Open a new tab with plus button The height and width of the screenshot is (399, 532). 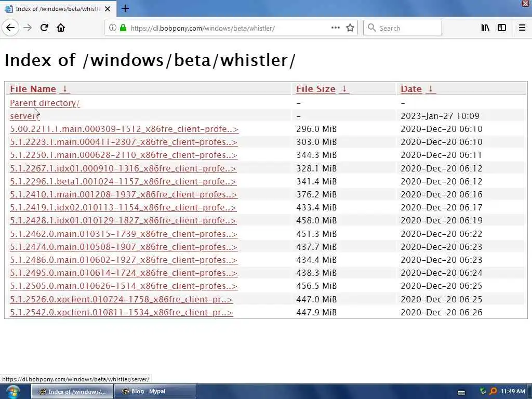(125, 8)
